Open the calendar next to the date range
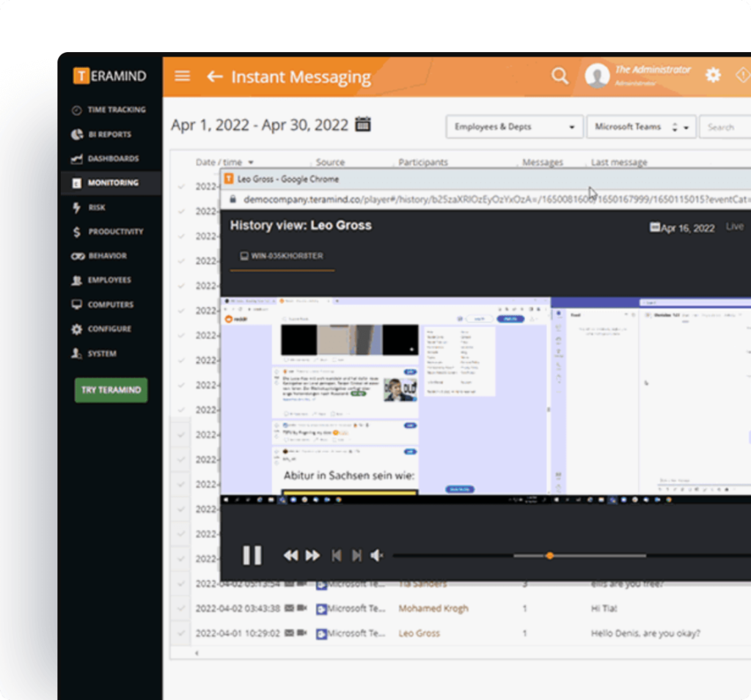The height and width of the screenshot is (700, 751). (362, 124)
